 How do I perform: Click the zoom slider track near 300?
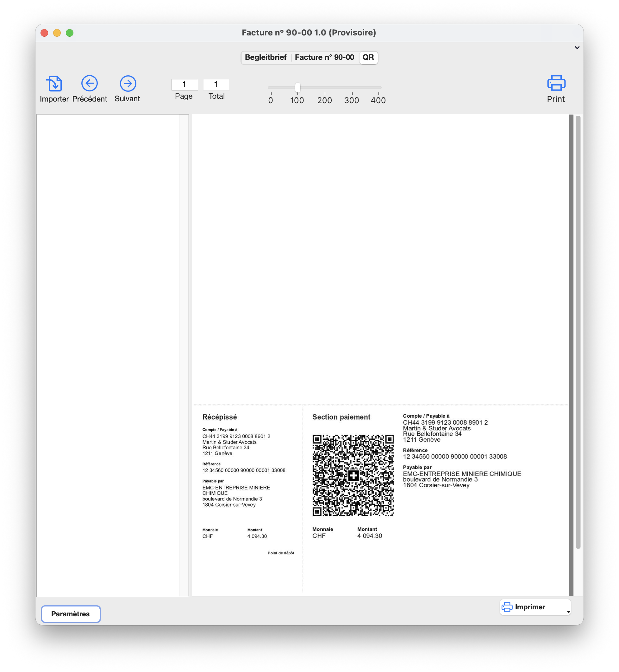pyautogui.click(x=352, y=88)
